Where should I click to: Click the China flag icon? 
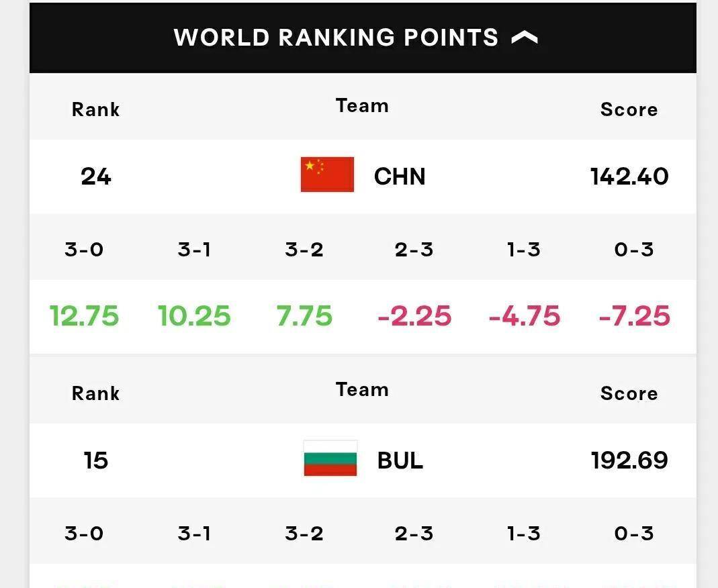[x=327, y=175]
